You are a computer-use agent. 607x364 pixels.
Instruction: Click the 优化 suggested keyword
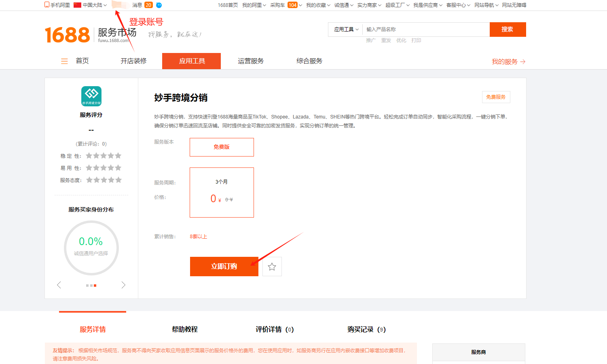tap(401, 40)
